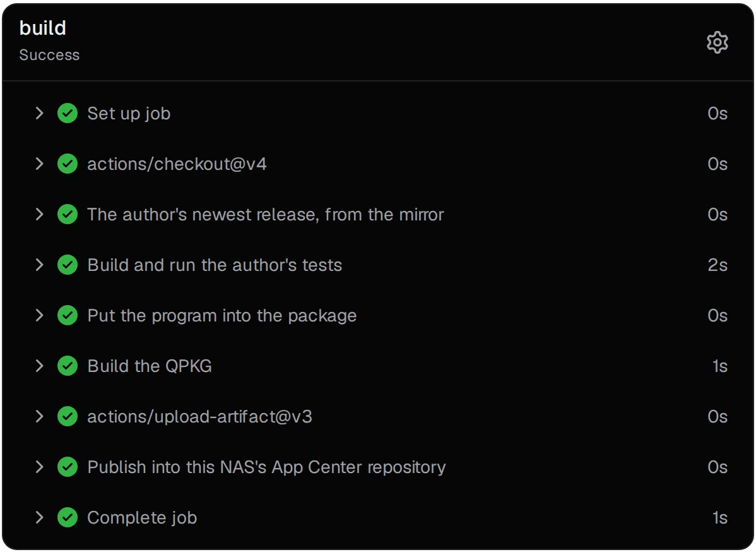
Task: Click the success check for the Publish step
Action: [68, 467]
